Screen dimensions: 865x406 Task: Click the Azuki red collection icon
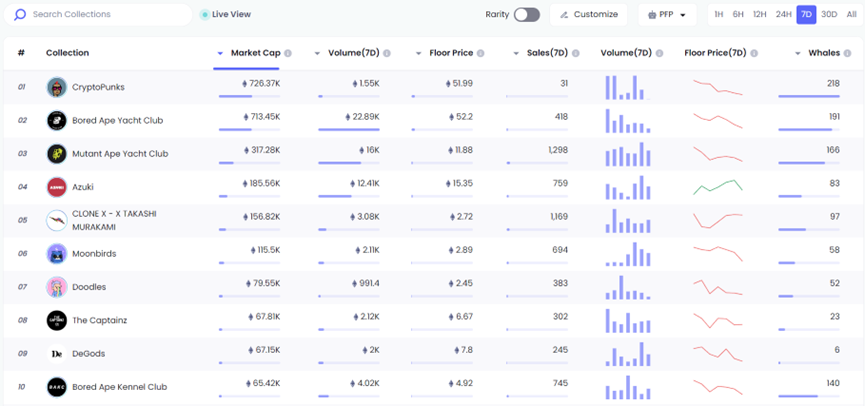pyautogui.click(x=57, y=187)
